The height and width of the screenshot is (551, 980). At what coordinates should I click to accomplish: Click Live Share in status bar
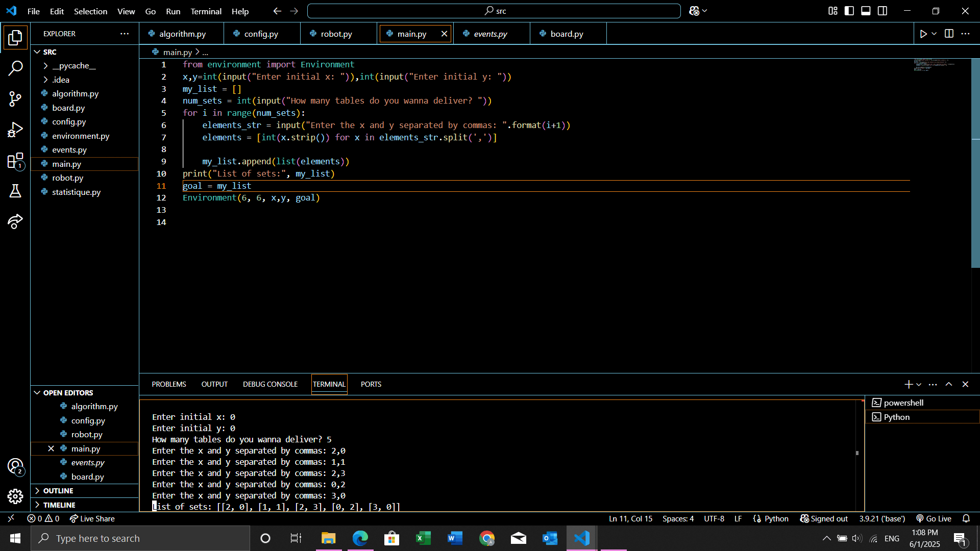[x=92, y=518]
